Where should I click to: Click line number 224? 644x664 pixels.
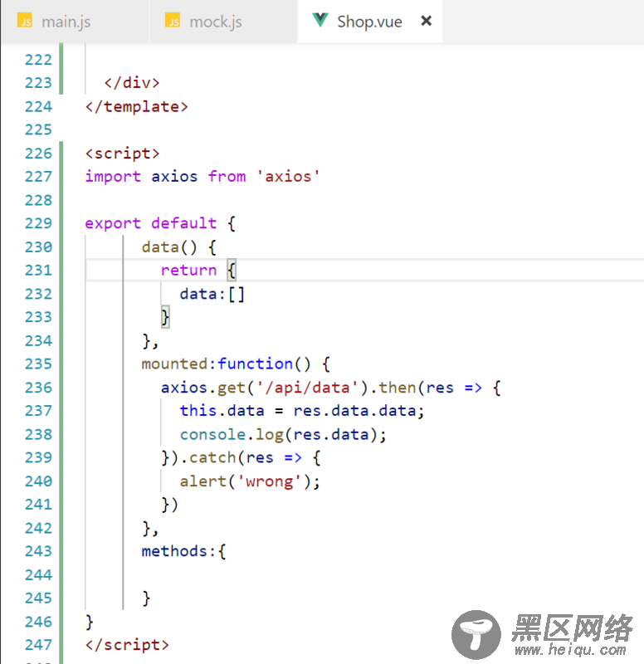point(38,106)
